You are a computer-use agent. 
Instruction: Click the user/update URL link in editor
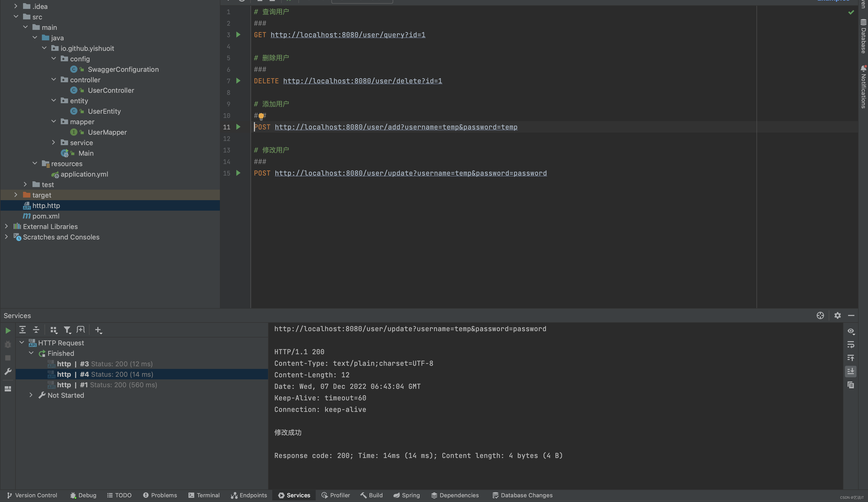(x=411, y=173)
